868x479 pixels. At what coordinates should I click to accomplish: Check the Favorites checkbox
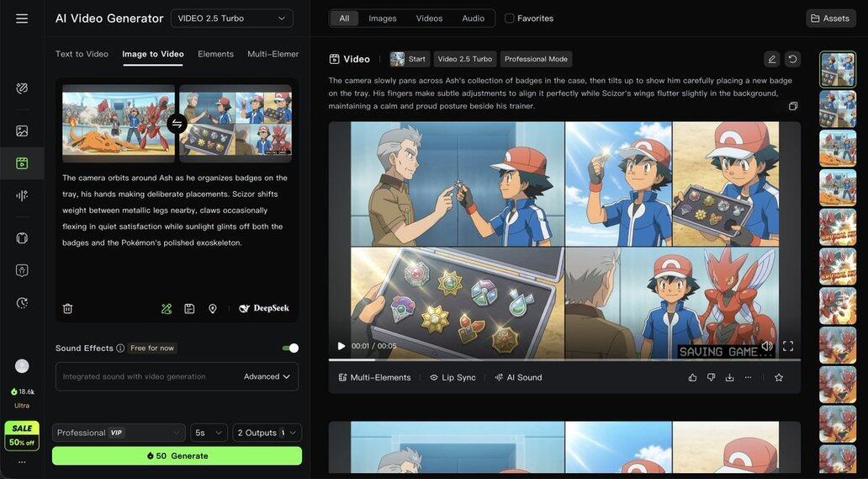(510, 19)
